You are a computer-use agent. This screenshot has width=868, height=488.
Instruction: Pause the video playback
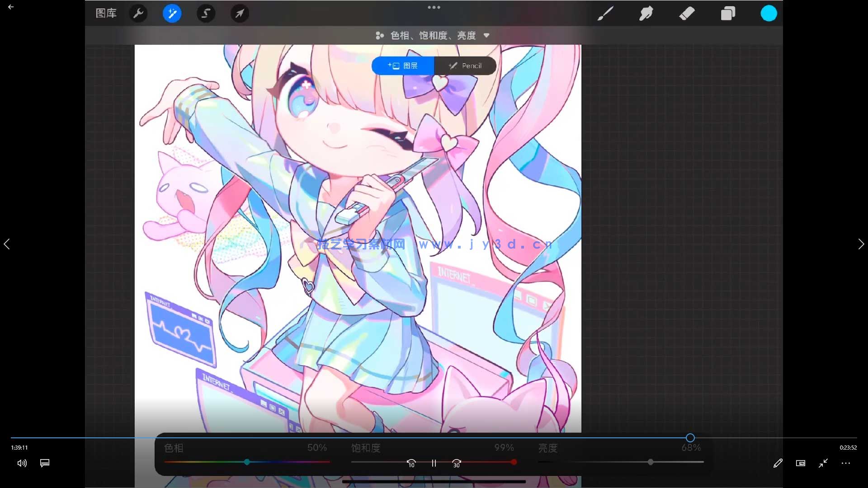coord(434,463)
